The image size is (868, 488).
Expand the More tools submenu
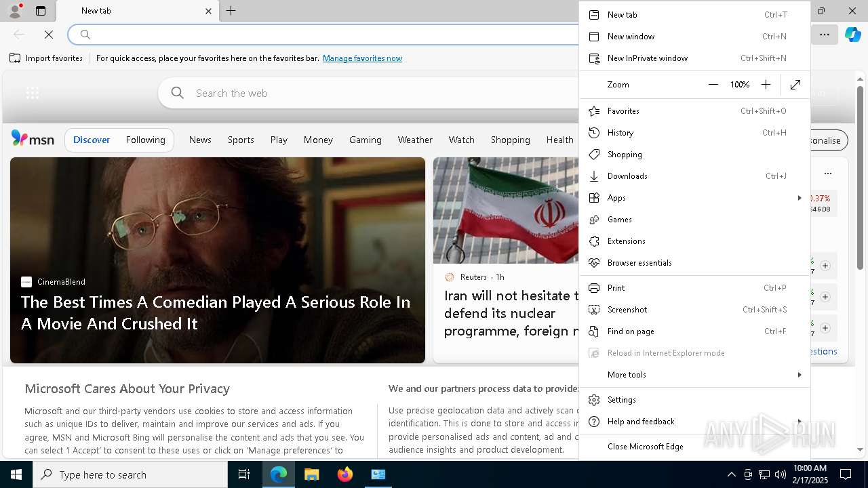694,375
